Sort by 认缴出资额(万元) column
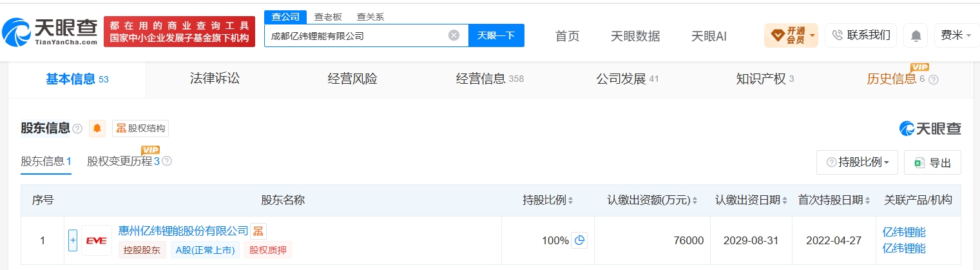This screenshot has width=980, height=270. click(652, 200)
